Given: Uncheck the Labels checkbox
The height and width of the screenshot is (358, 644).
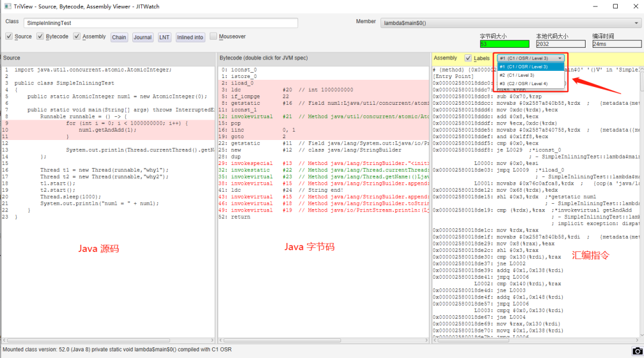Looking at the screenshot, I should (468, 58).
